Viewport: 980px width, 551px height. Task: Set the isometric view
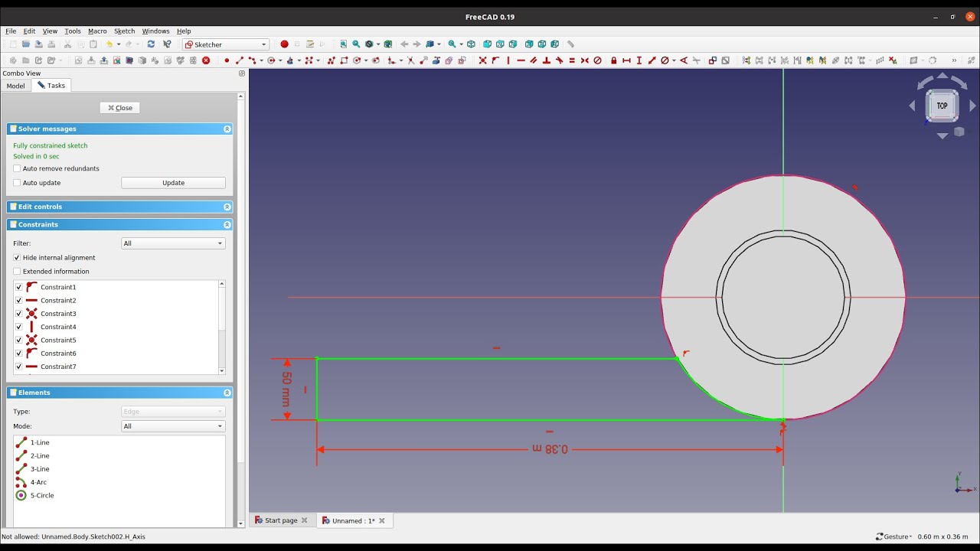pos(471,44)
